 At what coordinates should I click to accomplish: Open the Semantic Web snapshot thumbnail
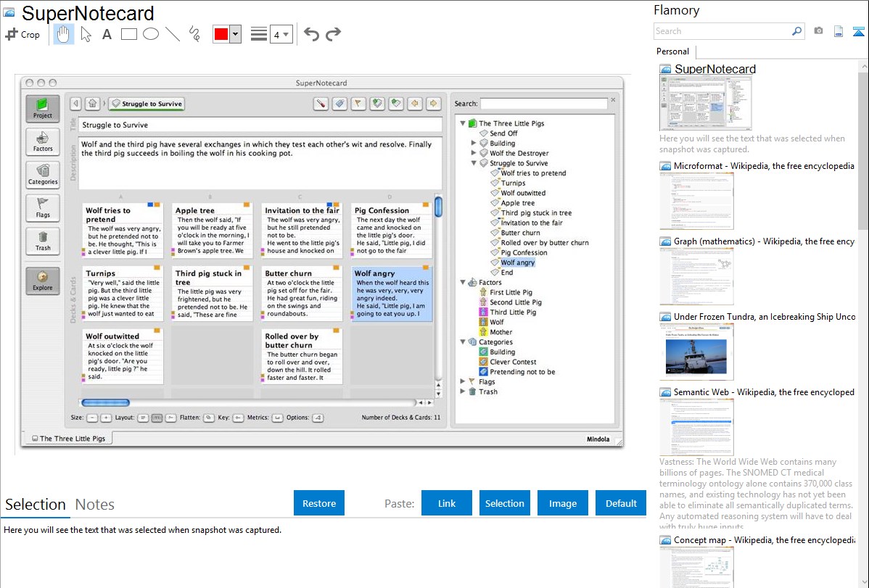[696, 427]
